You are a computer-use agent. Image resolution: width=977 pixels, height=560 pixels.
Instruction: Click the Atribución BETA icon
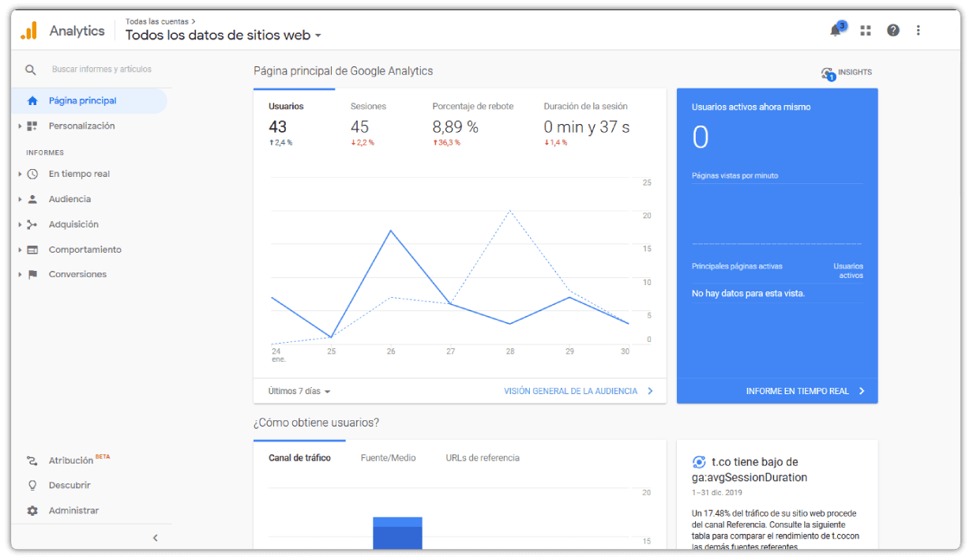(31, 460)
